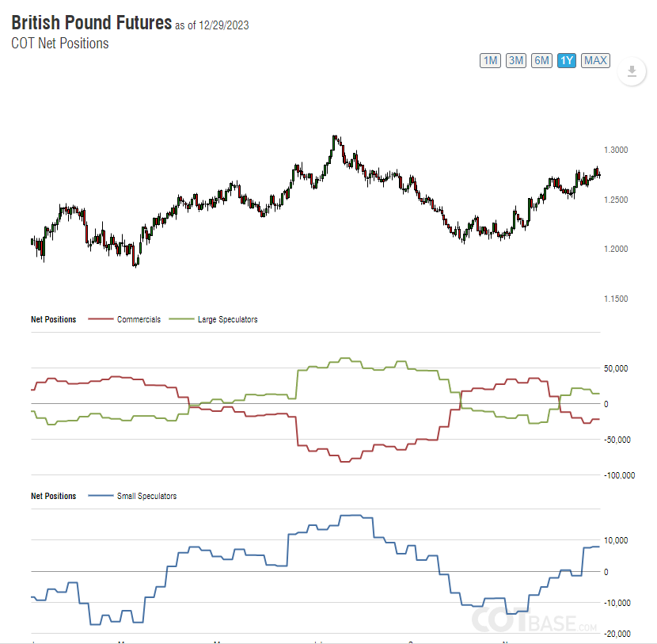Click the COT Net Positions subtitle
The image size is (657, 644).
click(60, 44)
